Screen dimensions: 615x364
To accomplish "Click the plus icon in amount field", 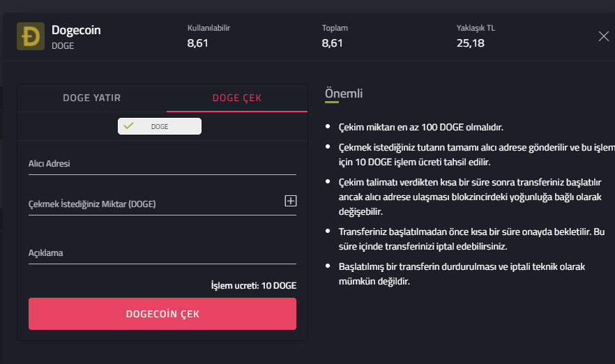I will point(291,201).
